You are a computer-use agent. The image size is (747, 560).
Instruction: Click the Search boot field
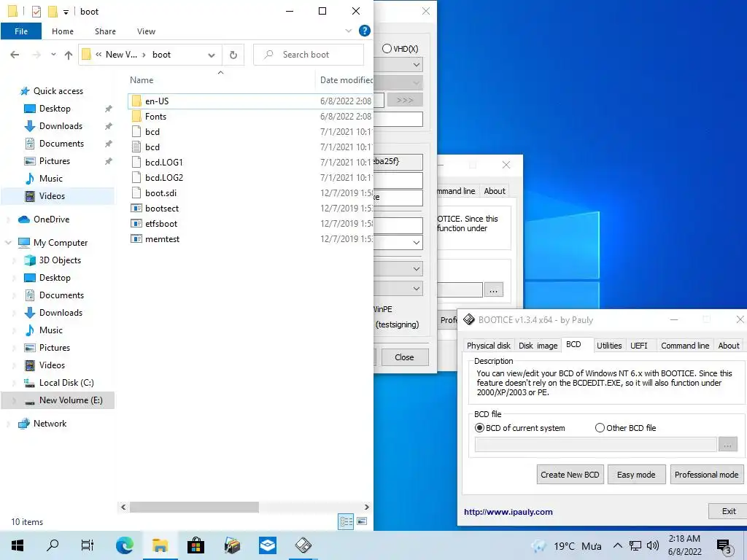pyautogui.click(x=309, y=55)
